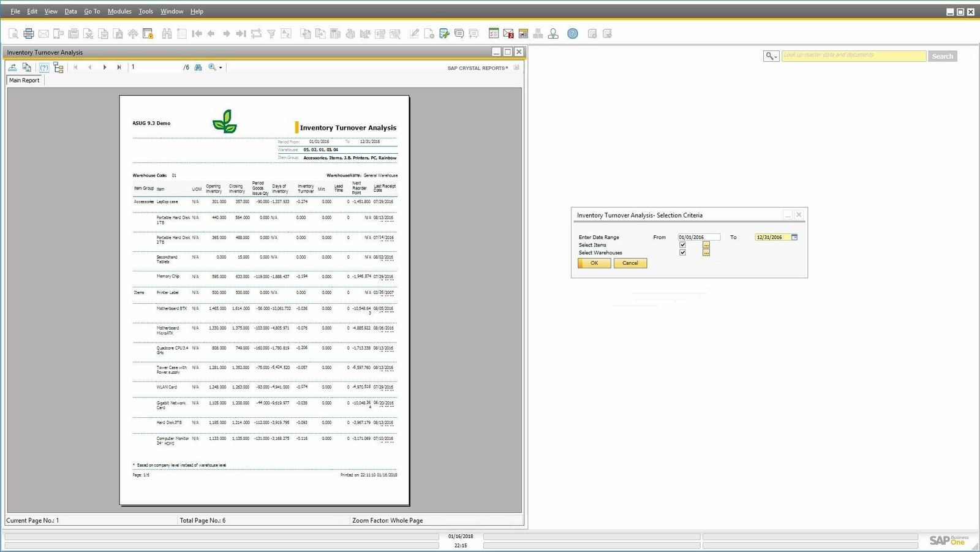
Task: Export the Crystal report using the export icon
Action: [x=12, y=67]
